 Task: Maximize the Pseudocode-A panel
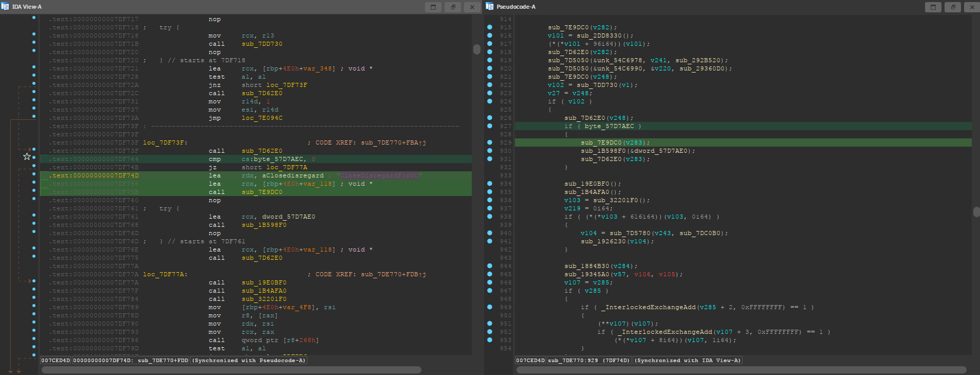coord(933,7)
